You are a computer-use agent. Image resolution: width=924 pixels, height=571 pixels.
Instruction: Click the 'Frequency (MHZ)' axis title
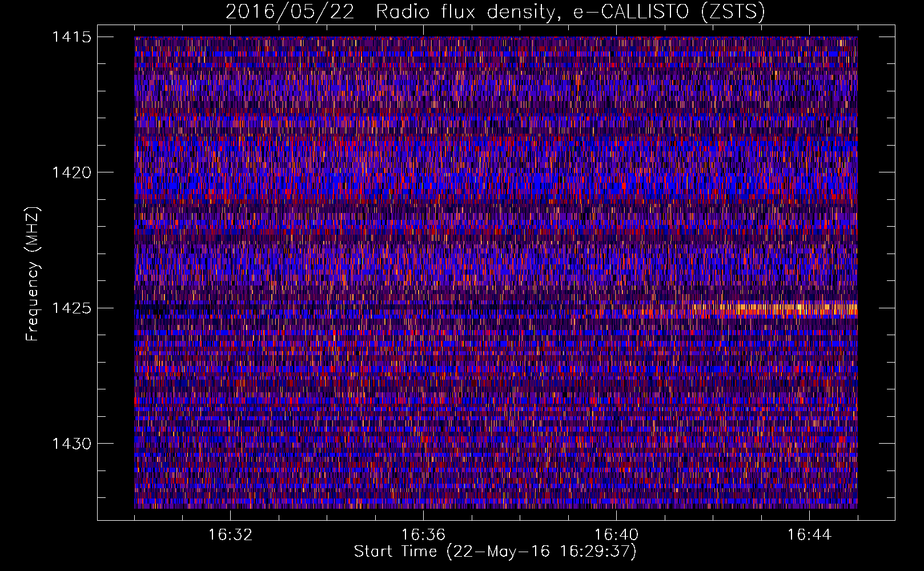pos(33,274)
